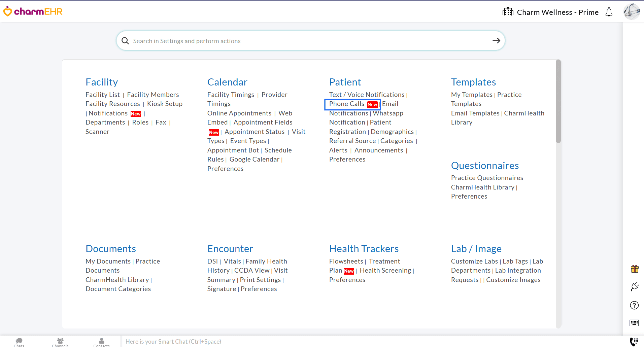Viewport: 644px width, 347px height.
Task: Open the gift icon in right sidebar
Action: tap(635, 269)
